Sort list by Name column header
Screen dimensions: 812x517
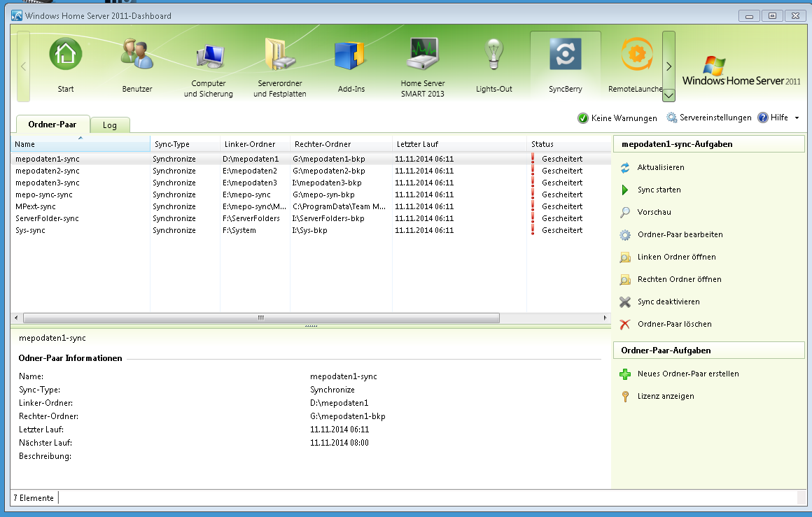(x=80, y=144)
